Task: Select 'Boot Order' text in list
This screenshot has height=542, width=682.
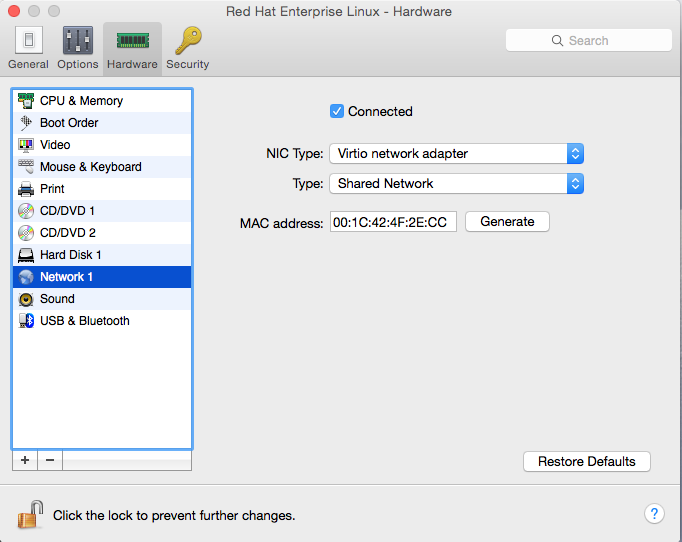Action: click(69, 123)
